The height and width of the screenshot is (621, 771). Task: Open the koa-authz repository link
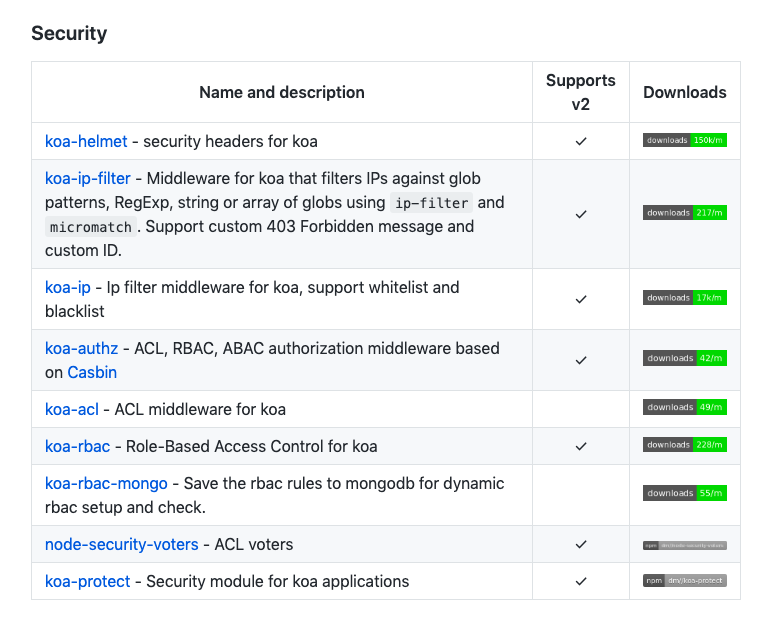[x=81, y=348]
